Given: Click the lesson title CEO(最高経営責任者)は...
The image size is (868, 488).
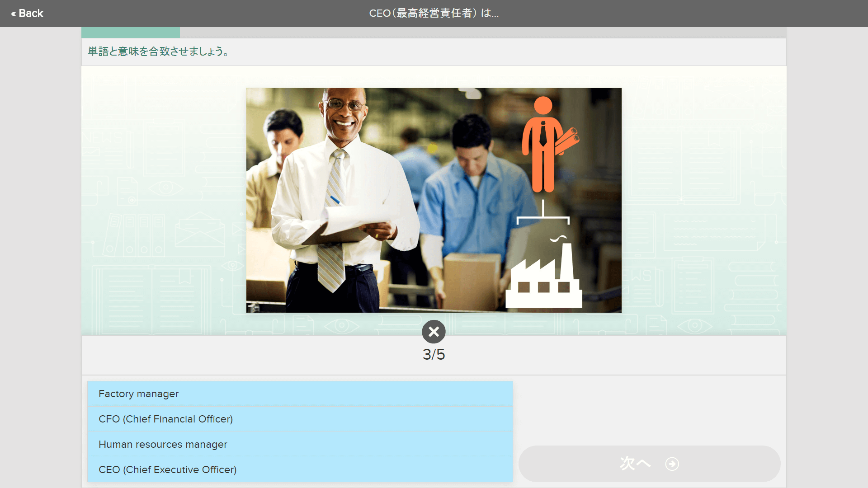Looking at the screenshot, I should (434, 14).
